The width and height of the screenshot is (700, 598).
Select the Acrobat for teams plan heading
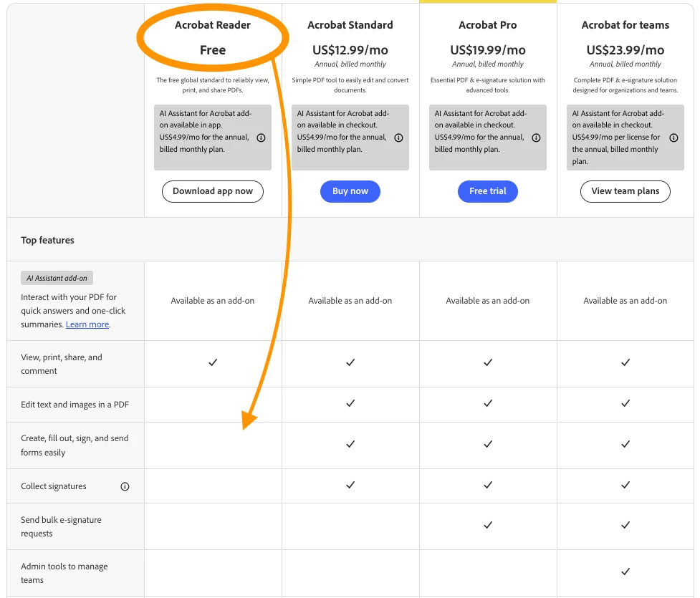(625, 25)
